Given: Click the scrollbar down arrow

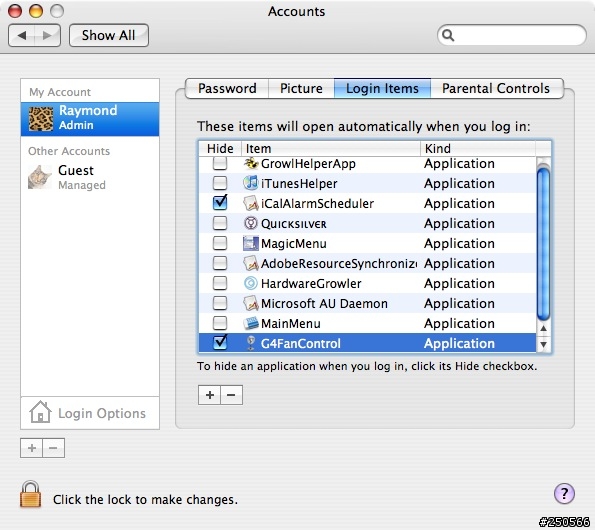Looking at the screenshot, I should [543, 344].
